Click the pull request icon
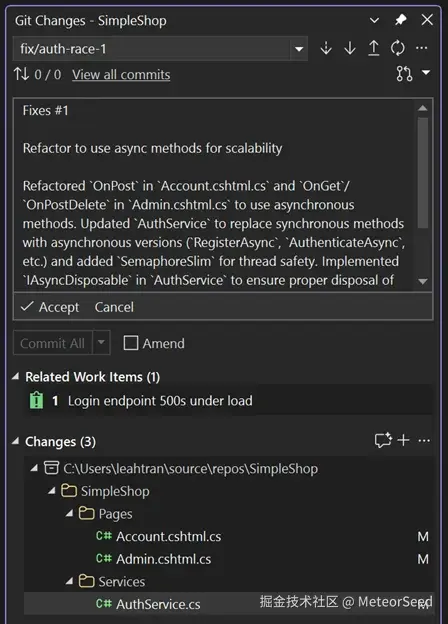 point(404,74)
